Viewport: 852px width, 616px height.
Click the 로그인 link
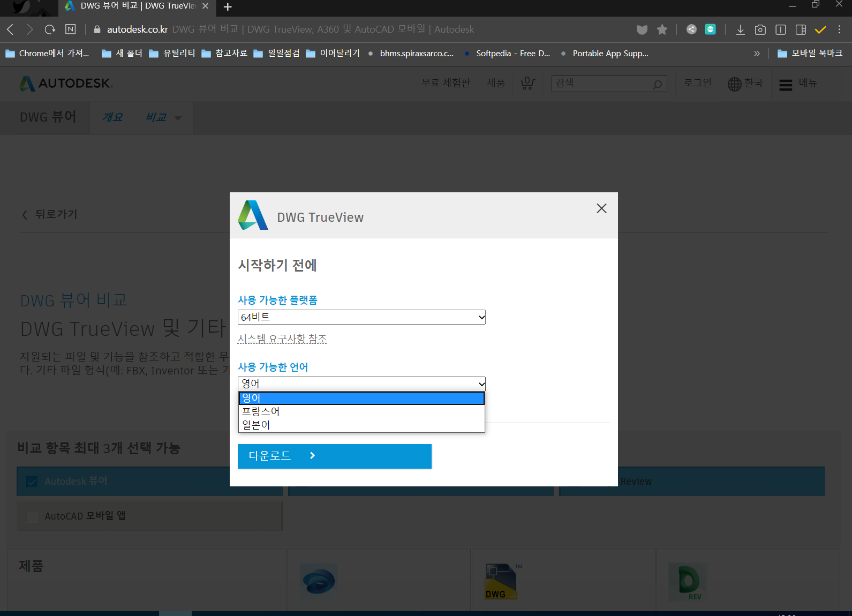[x=697, y=83]
